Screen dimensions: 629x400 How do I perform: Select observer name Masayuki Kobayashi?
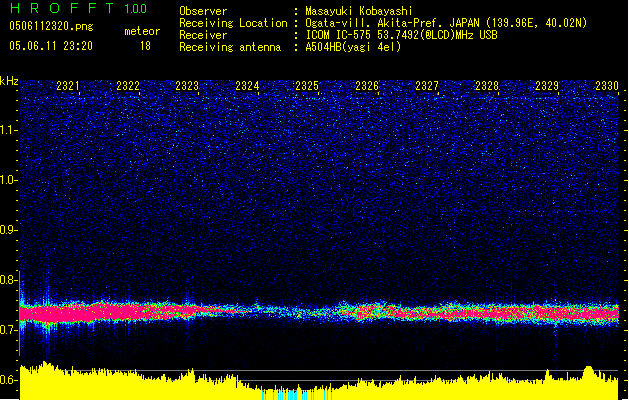coord(358,11)
